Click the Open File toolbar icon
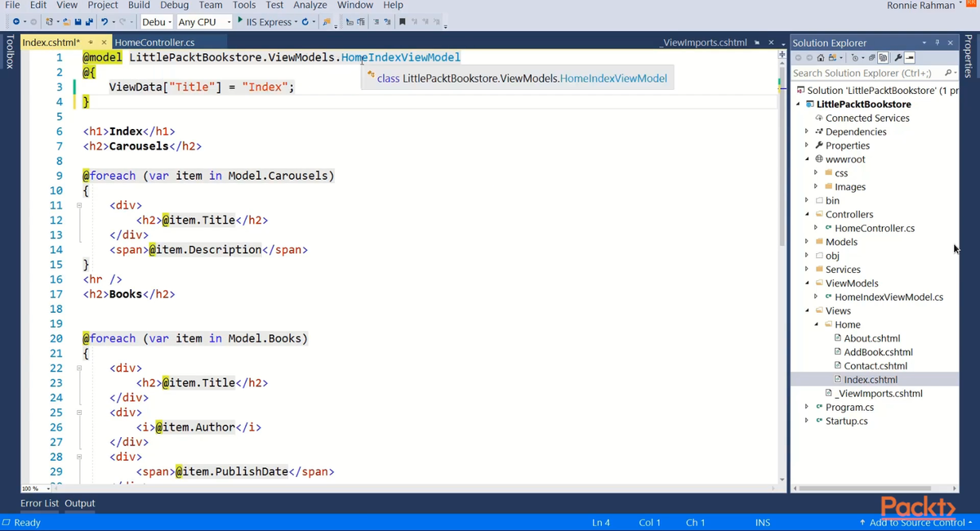980x531 pixels. coord(67,22)
